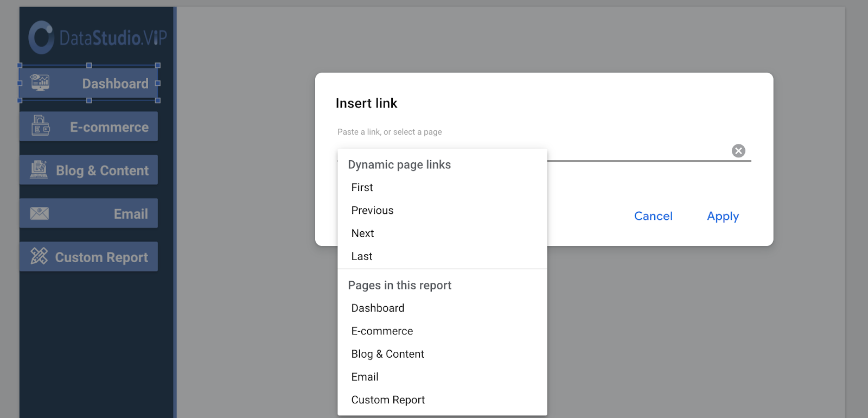The image size is (868, 418).
Task: Open the sidebar Custom Report label
Action: (101, 257)
